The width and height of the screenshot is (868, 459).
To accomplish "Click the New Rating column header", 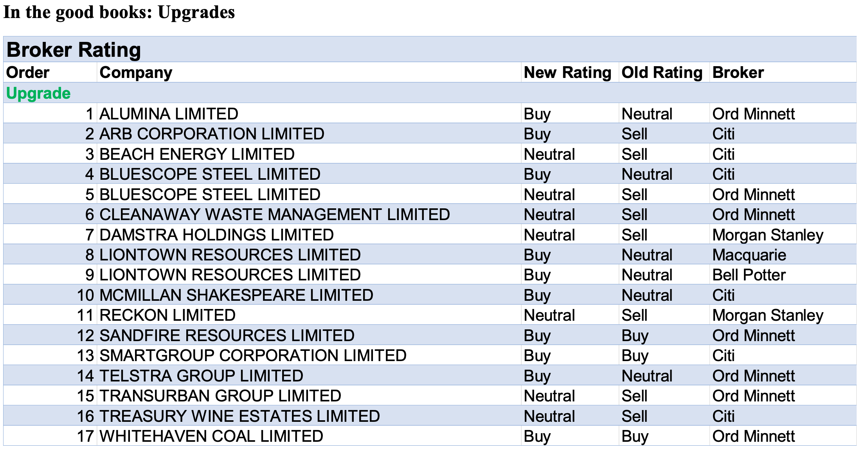I will click(567, 72).
